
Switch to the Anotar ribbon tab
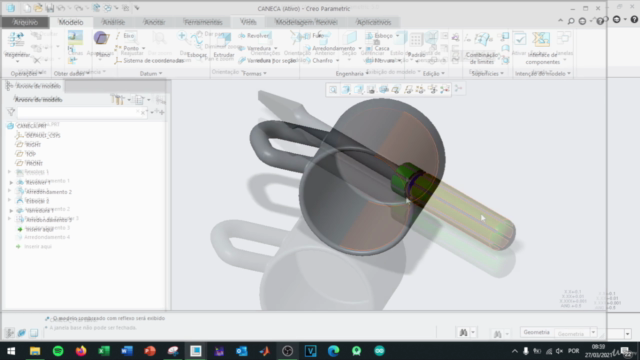click(154, 22)
